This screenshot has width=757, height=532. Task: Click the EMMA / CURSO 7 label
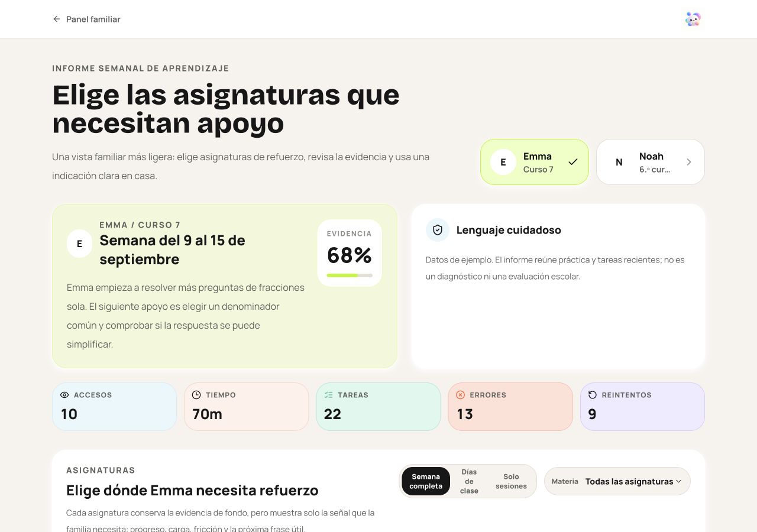pyautogui.click(x=140, y=225)
